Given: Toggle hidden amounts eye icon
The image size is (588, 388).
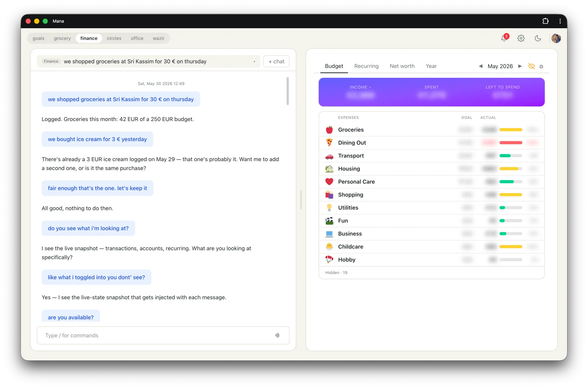Looking at the screenshot, I should coord(532,66).
